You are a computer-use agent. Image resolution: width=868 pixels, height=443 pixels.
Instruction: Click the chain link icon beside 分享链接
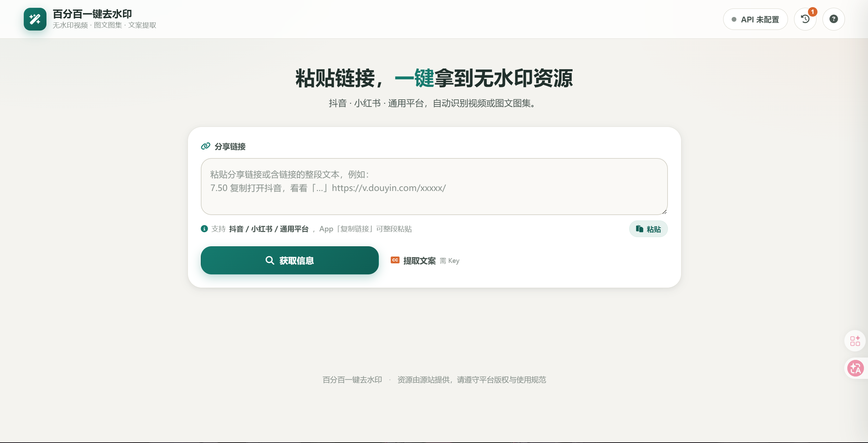point(206,146)
